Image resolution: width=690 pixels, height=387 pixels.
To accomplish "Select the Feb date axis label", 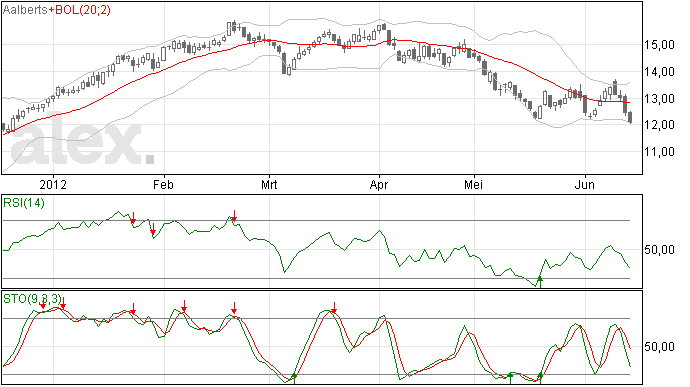I will click(163, 184).
